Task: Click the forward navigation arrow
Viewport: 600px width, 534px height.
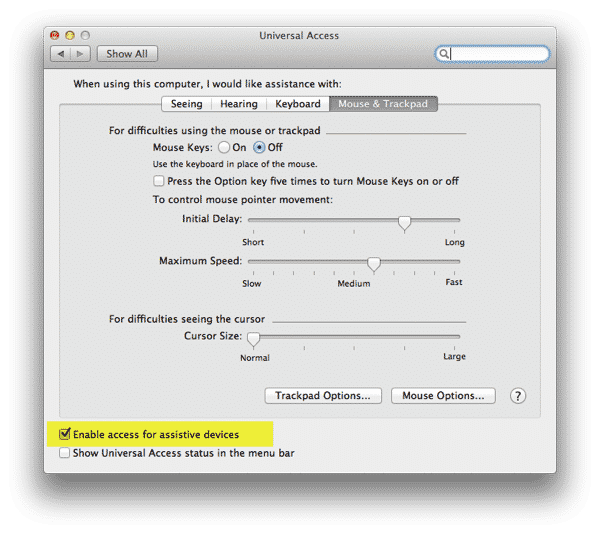Action: (81, 54)
